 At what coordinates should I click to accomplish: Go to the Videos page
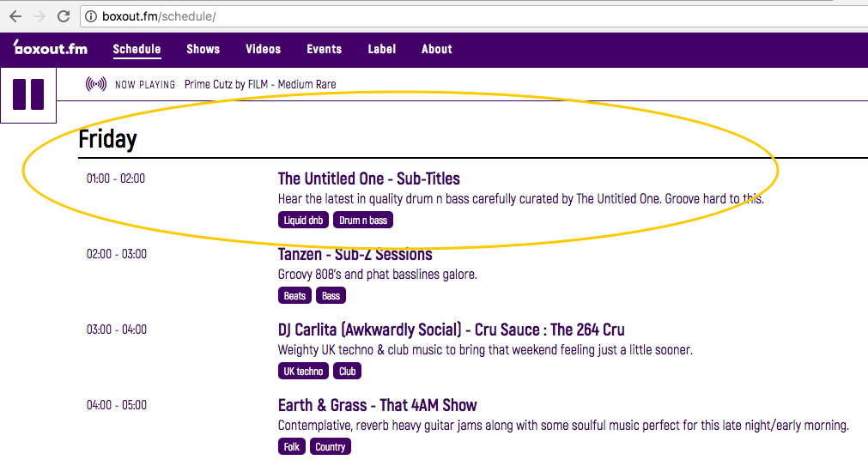(263, 49)
